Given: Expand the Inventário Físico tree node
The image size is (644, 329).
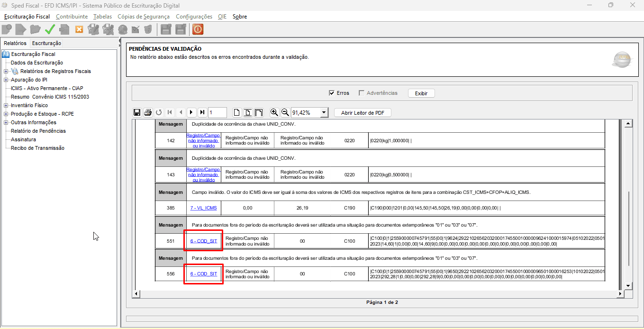Looking at the screenshot, I should [x=6, y=105].
